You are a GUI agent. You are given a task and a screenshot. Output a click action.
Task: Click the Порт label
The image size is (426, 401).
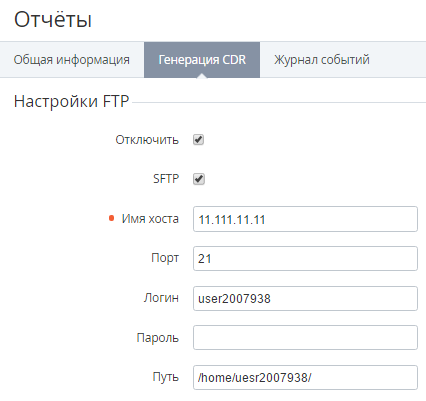[165, 258]
